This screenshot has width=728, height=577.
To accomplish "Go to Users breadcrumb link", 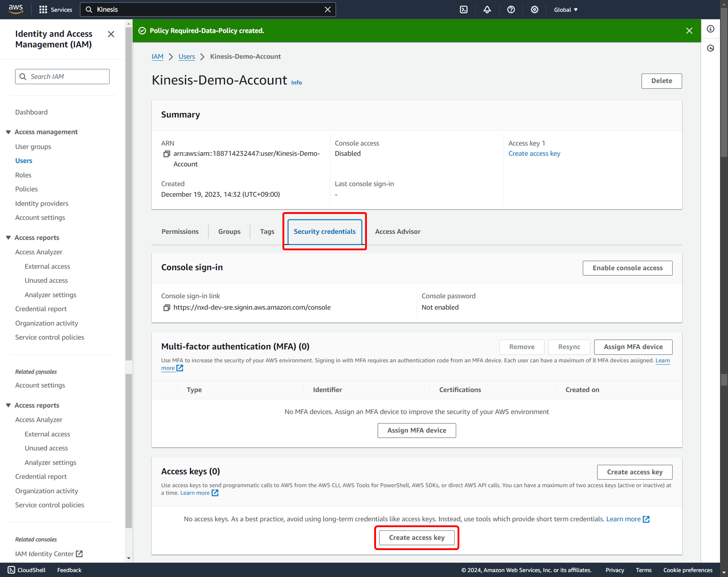I will coord(186,56).
